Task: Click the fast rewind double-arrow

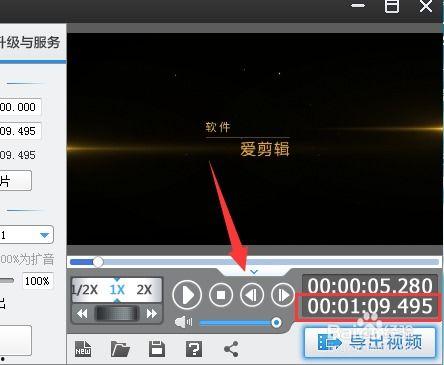Action: click(82, 314)
